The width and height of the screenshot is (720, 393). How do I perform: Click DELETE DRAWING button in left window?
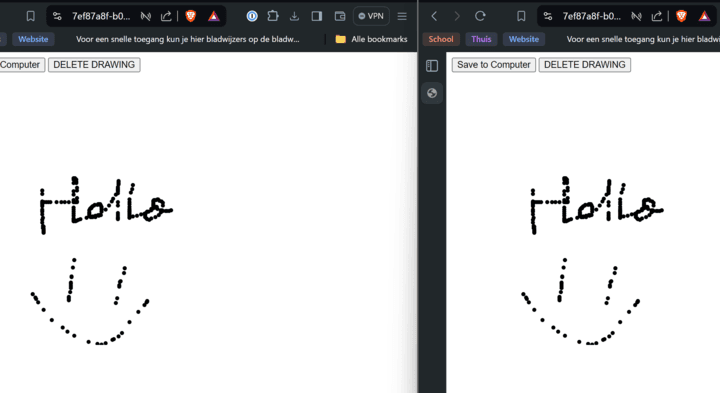coord(94,65)
